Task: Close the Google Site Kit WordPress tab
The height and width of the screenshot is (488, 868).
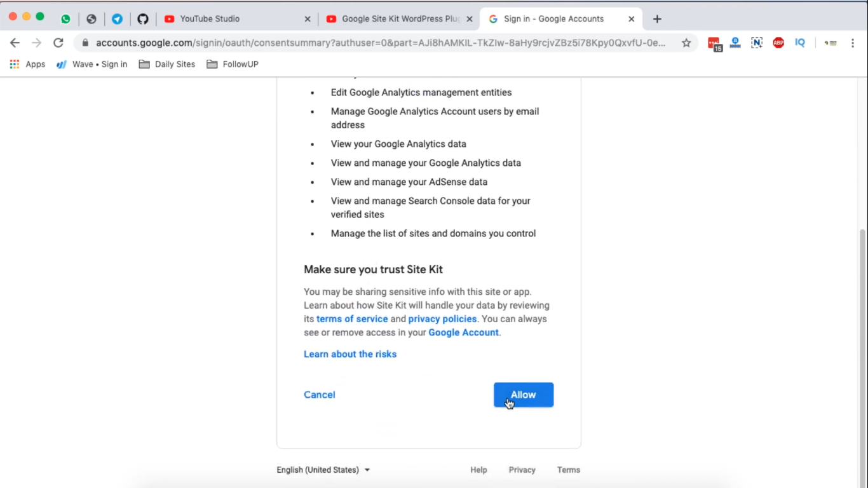Action: pos(470,19)
